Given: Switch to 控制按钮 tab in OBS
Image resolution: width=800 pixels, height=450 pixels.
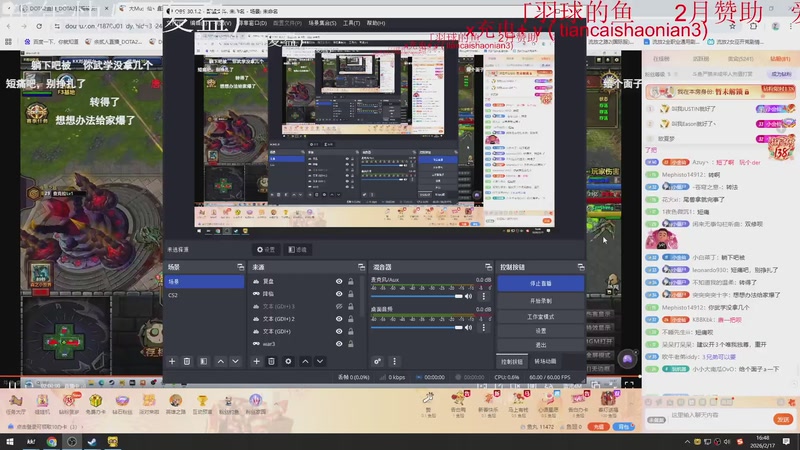Looking at the screenshot, I should tap(511, 361).
